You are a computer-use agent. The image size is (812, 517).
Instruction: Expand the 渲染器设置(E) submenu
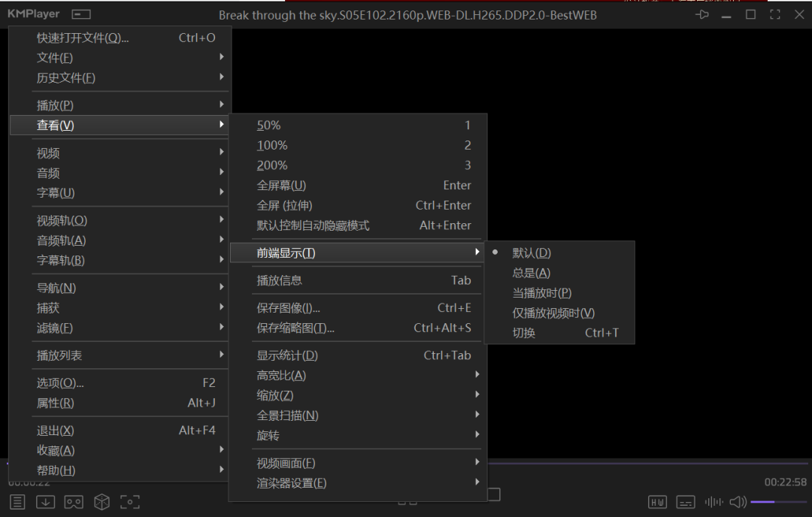tap(358, 483)
